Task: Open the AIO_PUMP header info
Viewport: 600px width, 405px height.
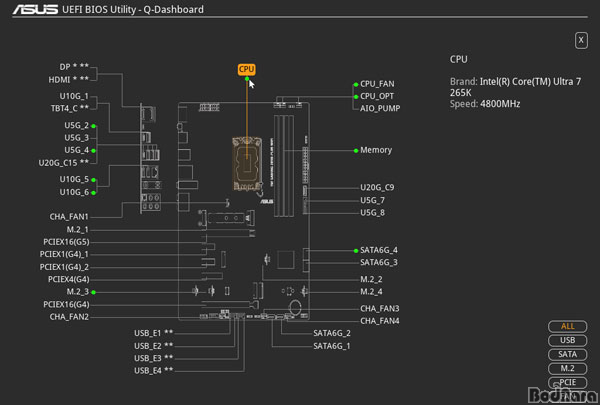Action: (x=380, y=108)
